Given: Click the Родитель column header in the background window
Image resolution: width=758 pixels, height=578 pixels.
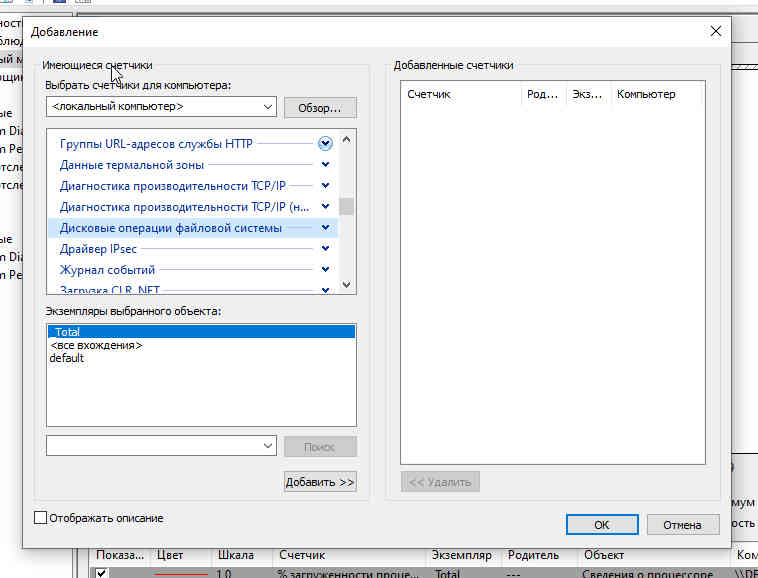Looking at the screenshot, I should pos(540,555).
